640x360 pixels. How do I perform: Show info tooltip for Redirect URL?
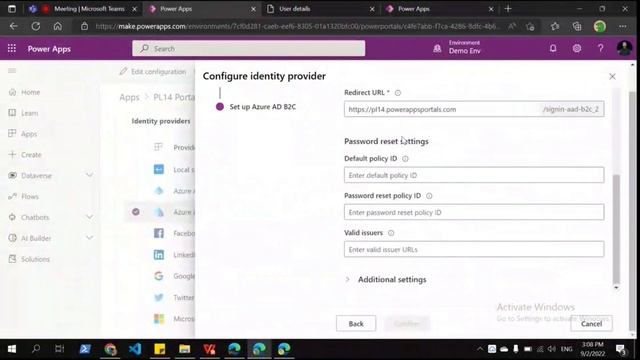(x=398, y=93)
